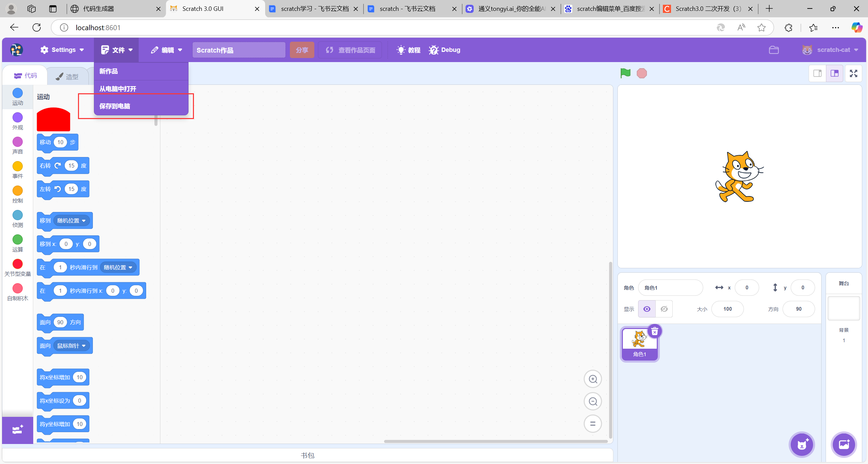Open the add extension button
This screenshot has width=868, height=464.
17,430
